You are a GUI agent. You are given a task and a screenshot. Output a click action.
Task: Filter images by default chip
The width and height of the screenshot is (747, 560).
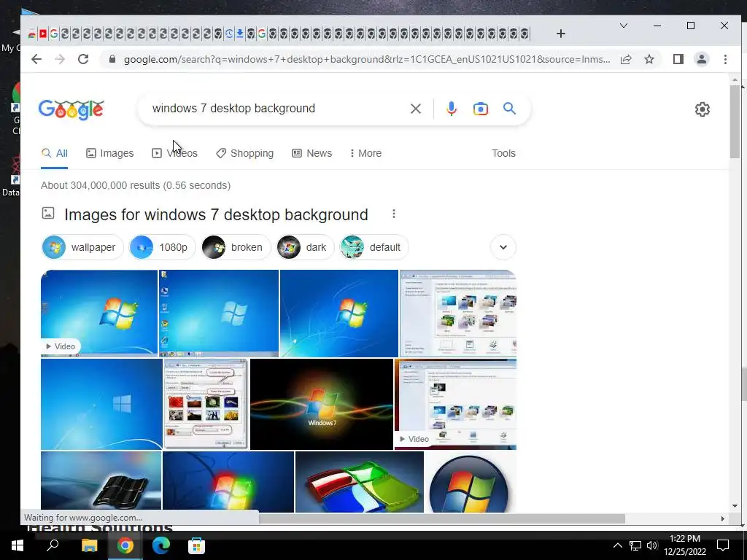coord(374,247)
